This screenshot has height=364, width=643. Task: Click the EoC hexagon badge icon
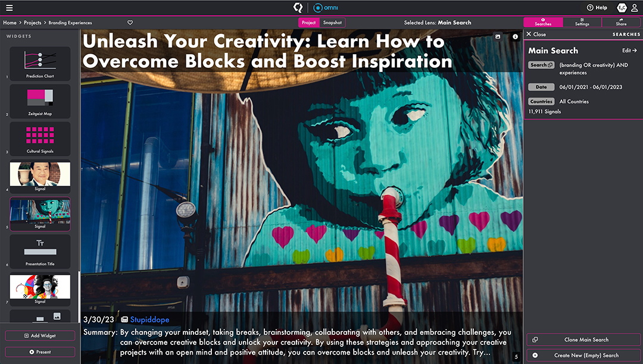coord(622,8)
